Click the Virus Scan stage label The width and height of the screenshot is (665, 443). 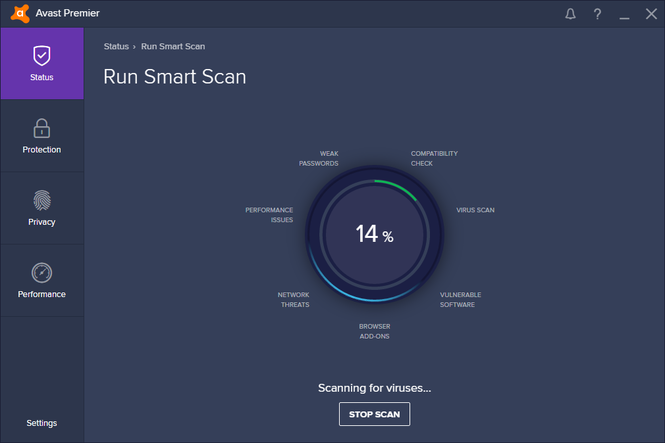[475, 210]
